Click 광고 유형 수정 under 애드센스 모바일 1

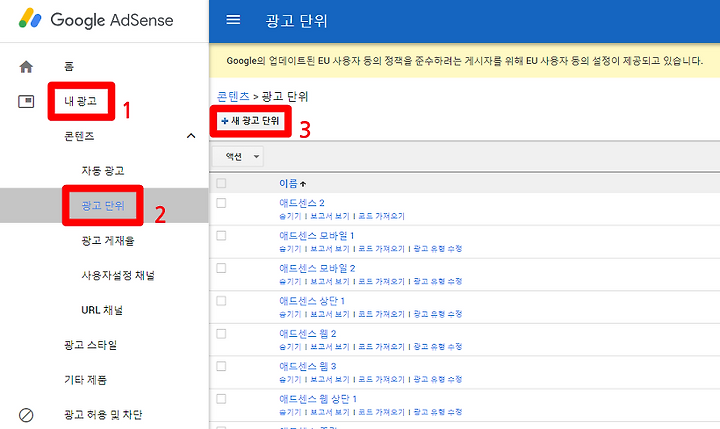(x=438, y=248)
